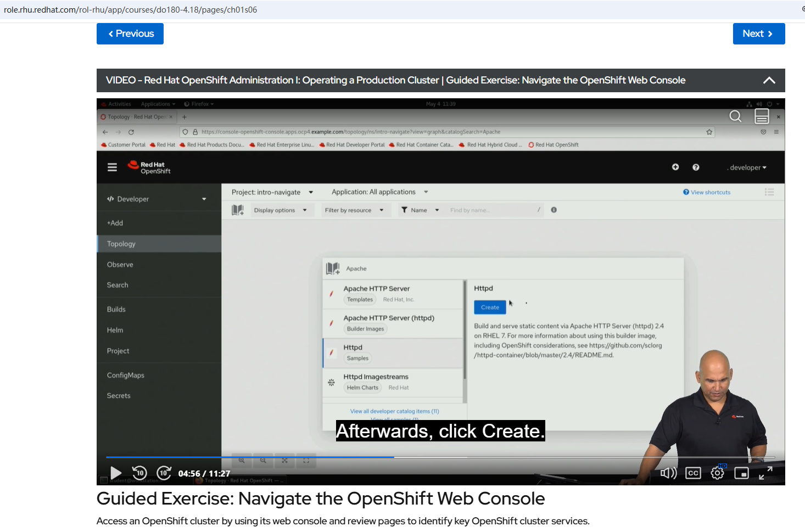Open View all developer catalog items (11)
The width and height of the screenshot is (805, 532).
click(395, 411)
